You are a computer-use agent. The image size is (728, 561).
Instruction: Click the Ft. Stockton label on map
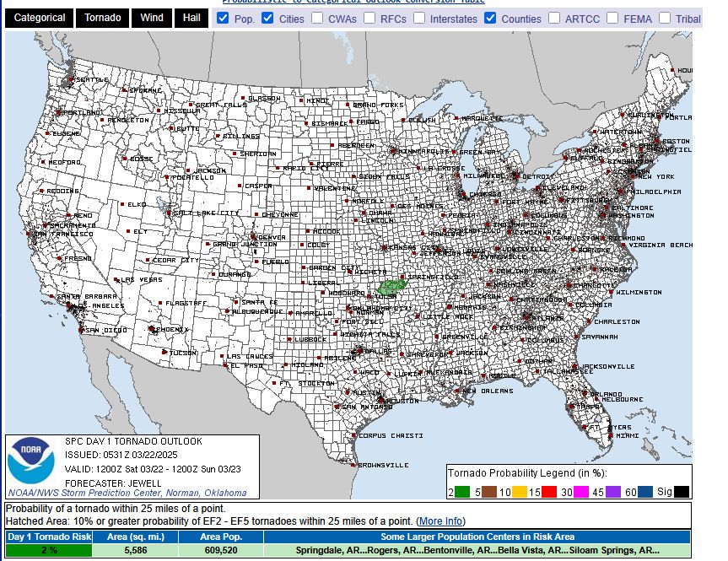pos(307,383)
